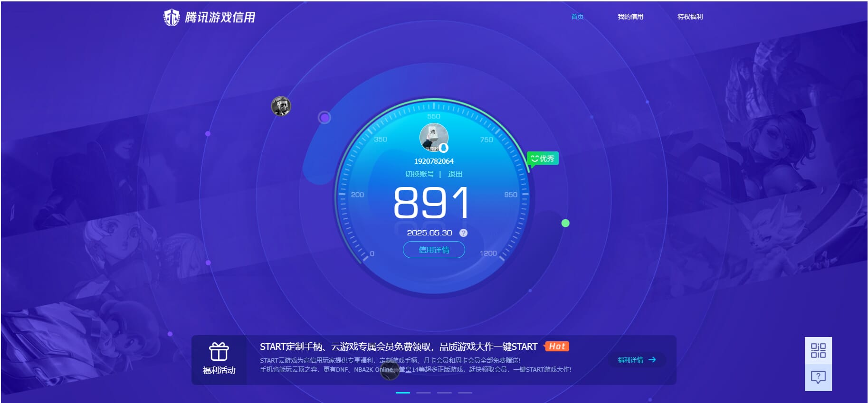The image size is (868, 403).
Task: Click the user avatar inside the gauge
Action: click(x=434, y=138)
